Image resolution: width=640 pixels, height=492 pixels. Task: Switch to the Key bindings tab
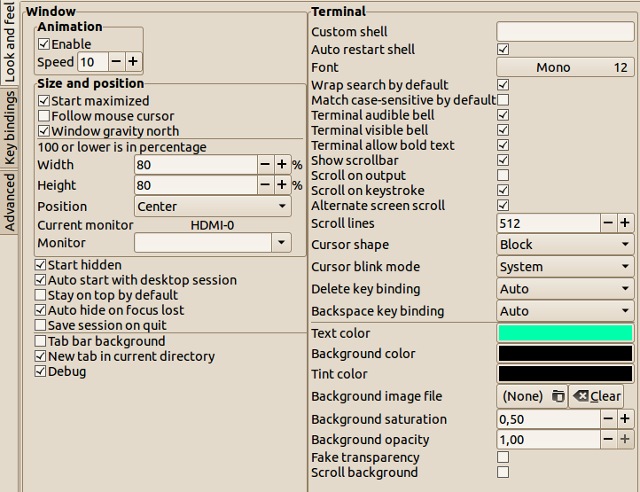(10, 127)
